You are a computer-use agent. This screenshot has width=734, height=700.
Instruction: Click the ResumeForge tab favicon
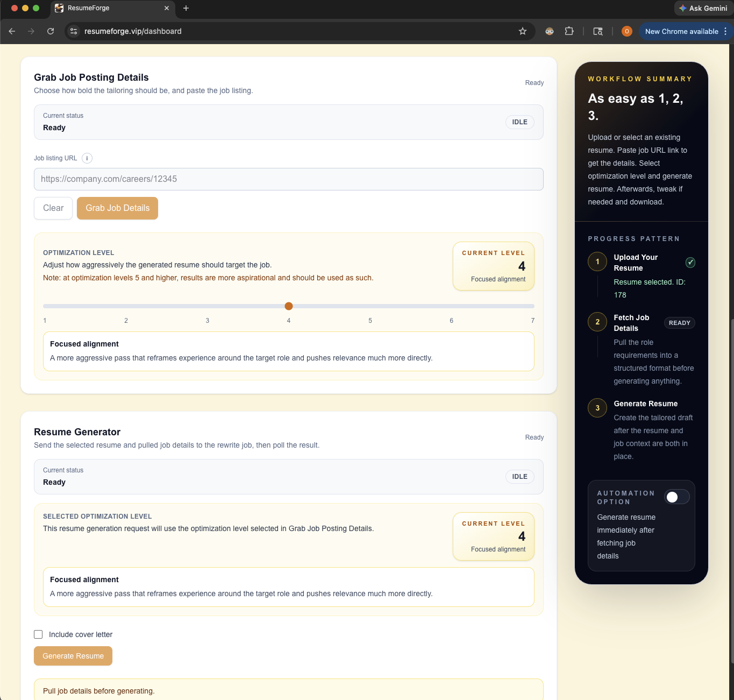[59, 8]
